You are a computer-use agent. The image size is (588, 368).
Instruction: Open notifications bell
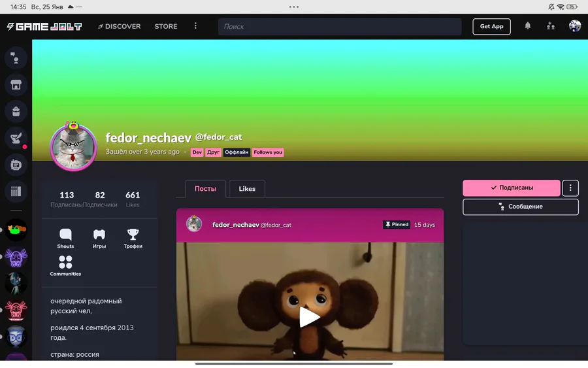pyautogui.click(x=528, y=26)
